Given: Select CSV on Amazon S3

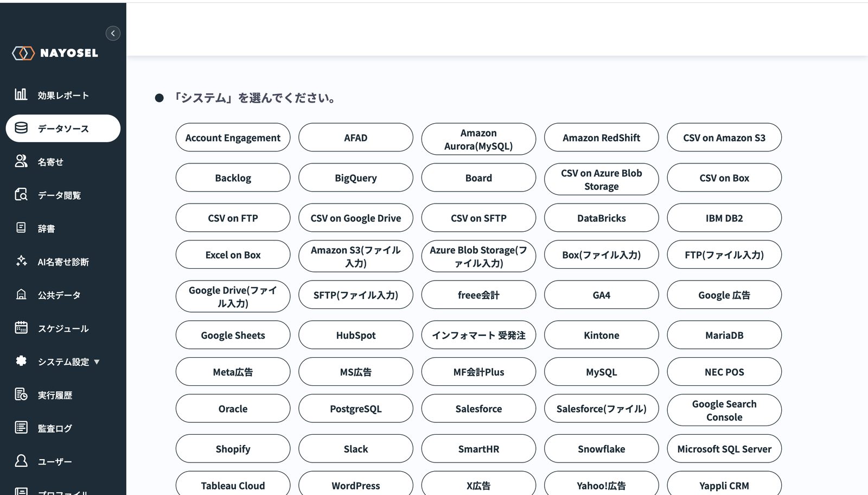Looking at the screenshot, I should coord(724,137).
